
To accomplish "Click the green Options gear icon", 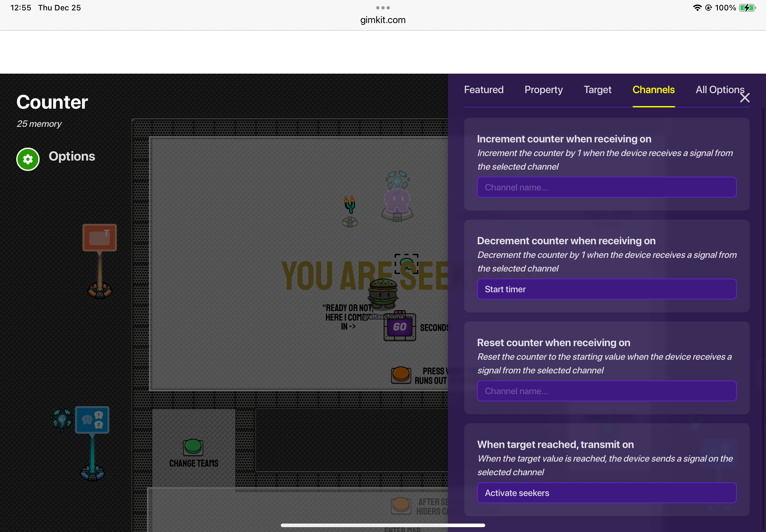I will [28, 159].
